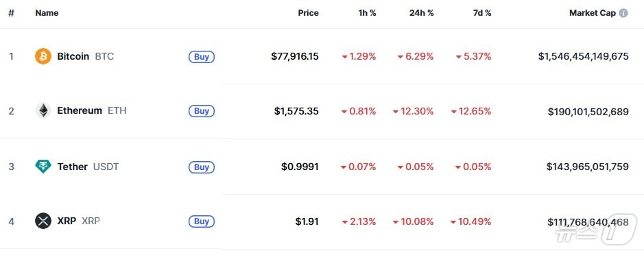Screen dimensions: 644x253
Task: Select the Bitcoin price $77,916.15
Action: click(294, 56)
